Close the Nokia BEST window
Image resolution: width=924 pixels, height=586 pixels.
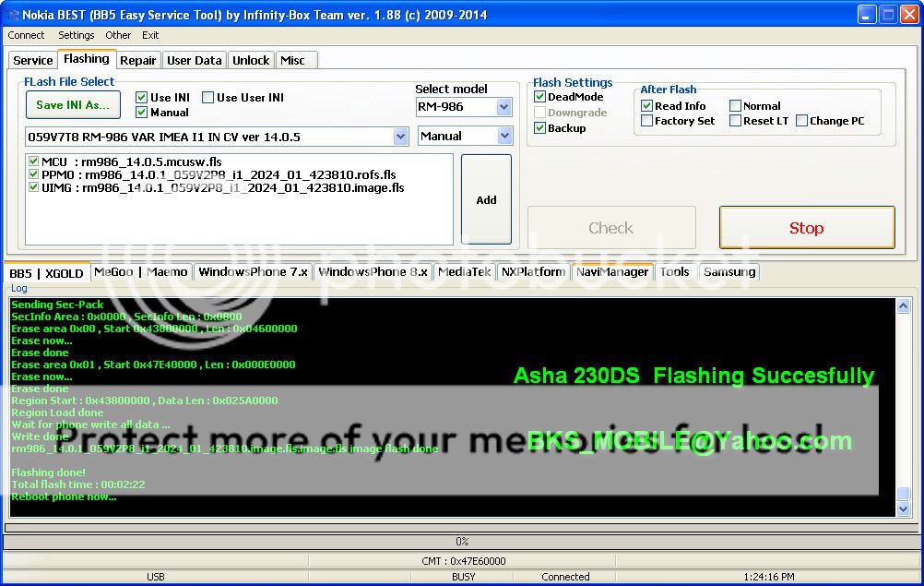pyautogui.click(x=909, y=14)
